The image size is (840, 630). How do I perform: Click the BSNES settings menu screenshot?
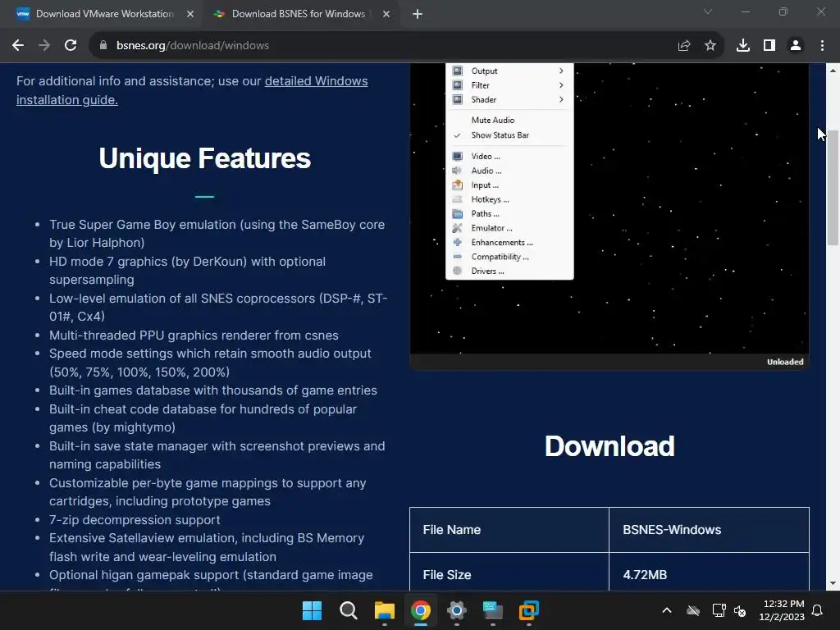coord(609,216)
